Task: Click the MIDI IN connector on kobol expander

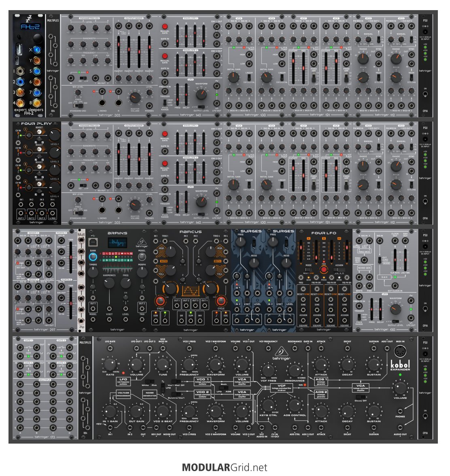Action: pos(400,351)
